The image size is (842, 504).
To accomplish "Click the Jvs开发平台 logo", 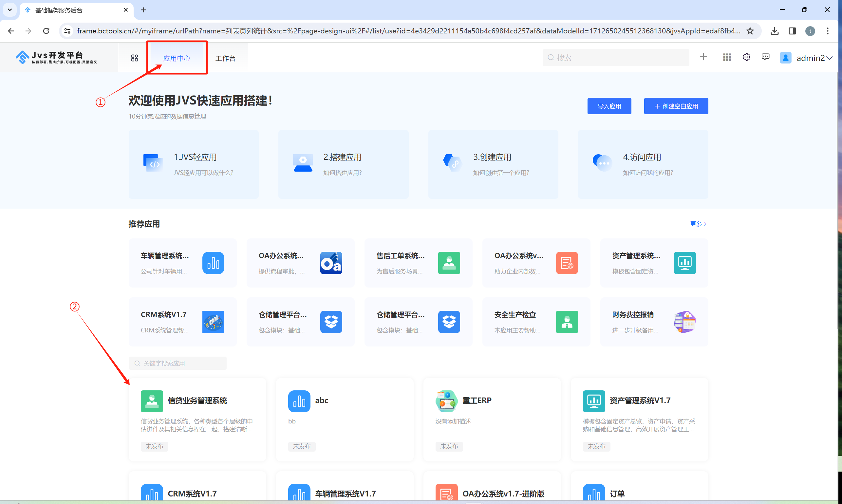I will pyautogui.click(x=56, y=57).
